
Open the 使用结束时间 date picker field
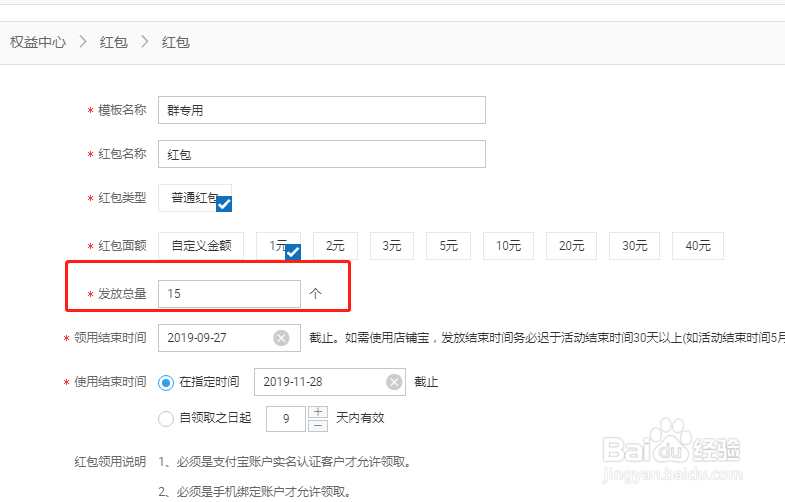(x=330, y=382)
